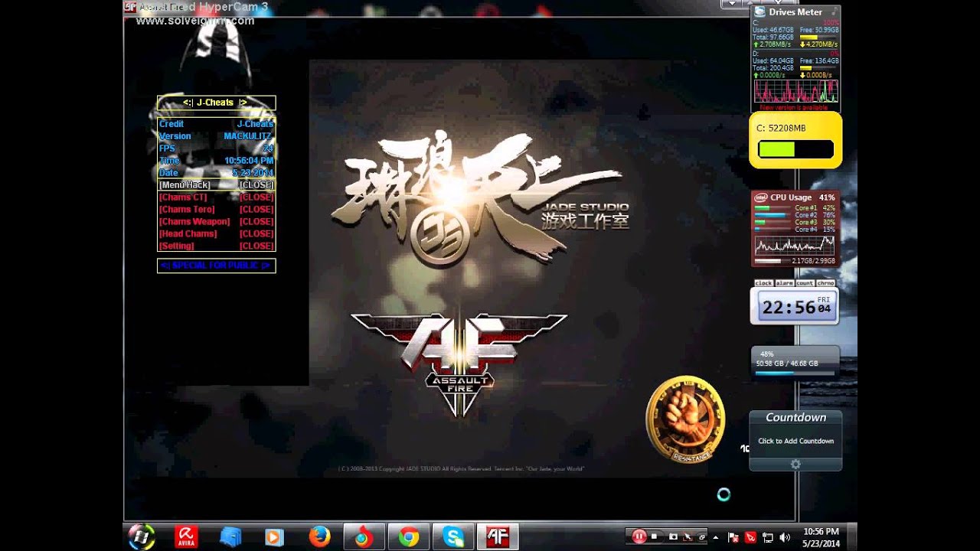
Task: Open Skype from the taskbar
Action: pyautogui.click(x=453, y=536)
